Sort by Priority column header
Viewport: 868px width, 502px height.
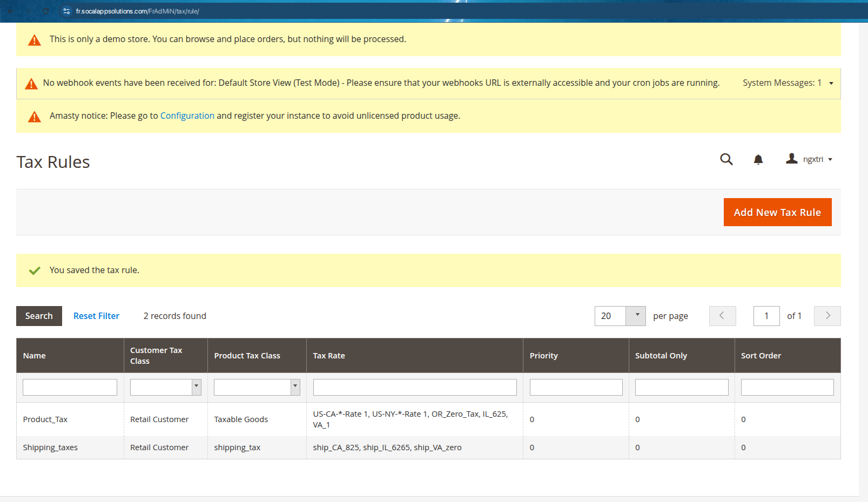coord(543,356)
